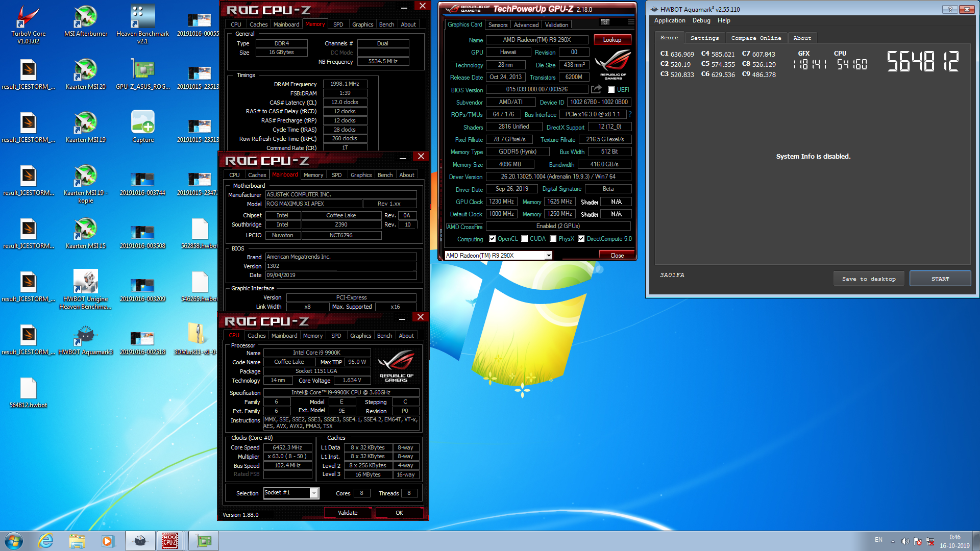Screen dimensions: 980x551
Task: Click the BIOS Version field in GPU-Z
Action: click(x=537, y=89)
